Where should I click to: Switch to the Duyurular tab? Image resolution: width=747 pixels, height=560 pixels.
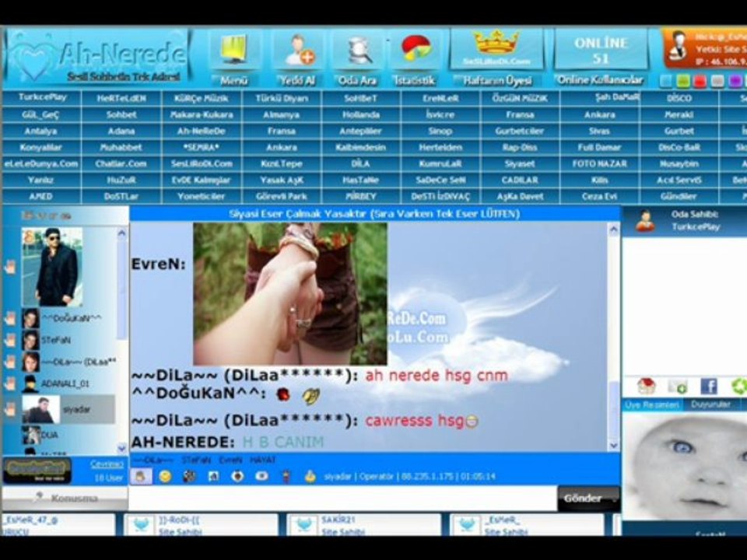coord(710,404)
